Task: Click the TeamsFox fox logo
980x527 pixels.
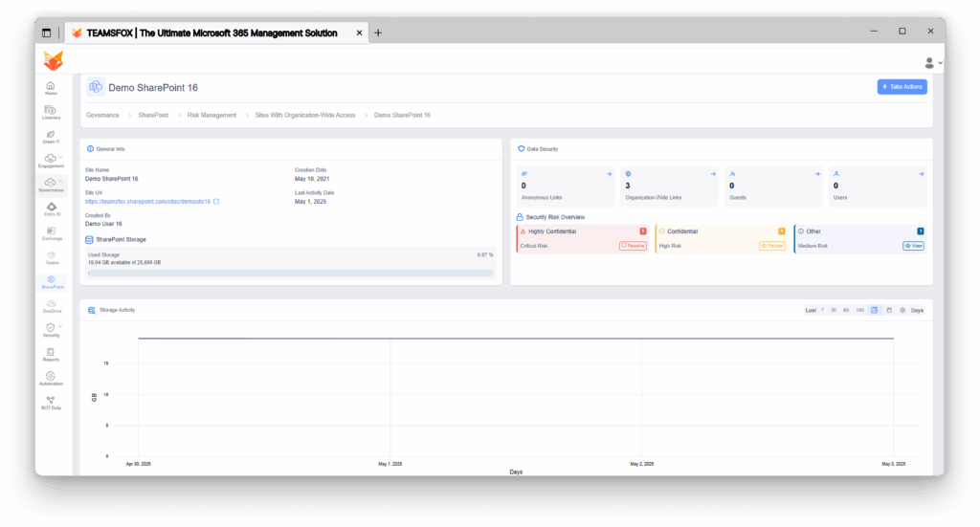Action: pyautogui.click(x=54, y=60)
